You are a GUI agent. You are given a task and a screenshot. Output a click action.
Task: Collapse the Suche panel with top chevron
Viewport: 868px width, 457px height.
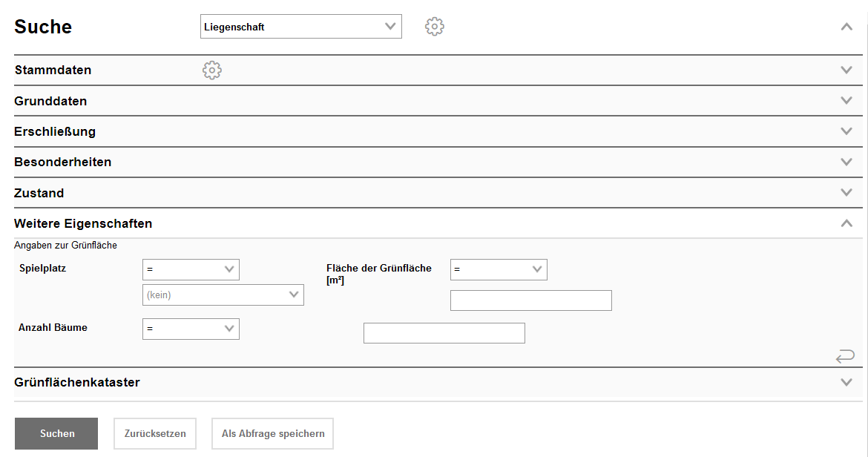click(846, 27)
